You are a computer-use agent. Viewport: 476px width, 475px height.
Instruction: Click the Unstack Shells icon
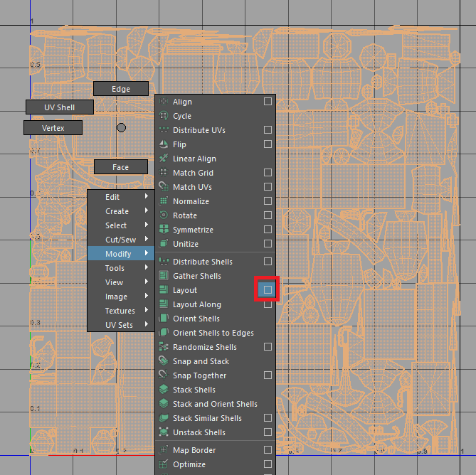click(x=164, y=432)
